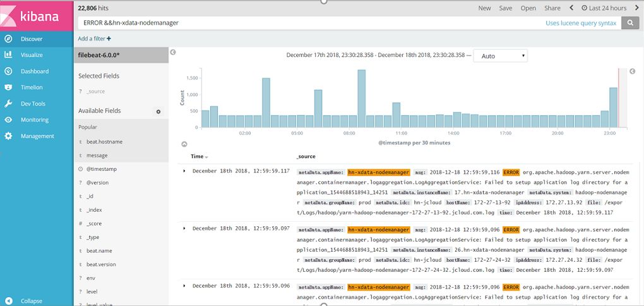Viewport: 644px width, 306px height.
Task: Open the Auto interval dropdown
Action: click(500, 56)
